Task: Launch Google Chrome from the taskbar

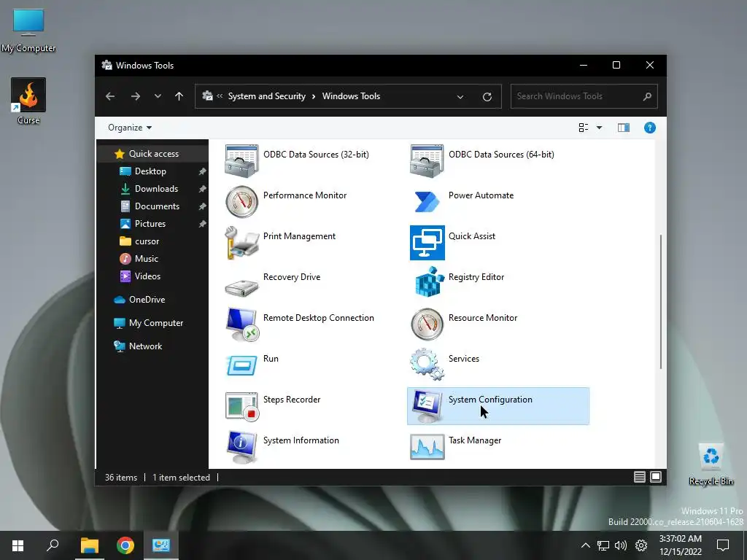Action: [x=125, y=545]
